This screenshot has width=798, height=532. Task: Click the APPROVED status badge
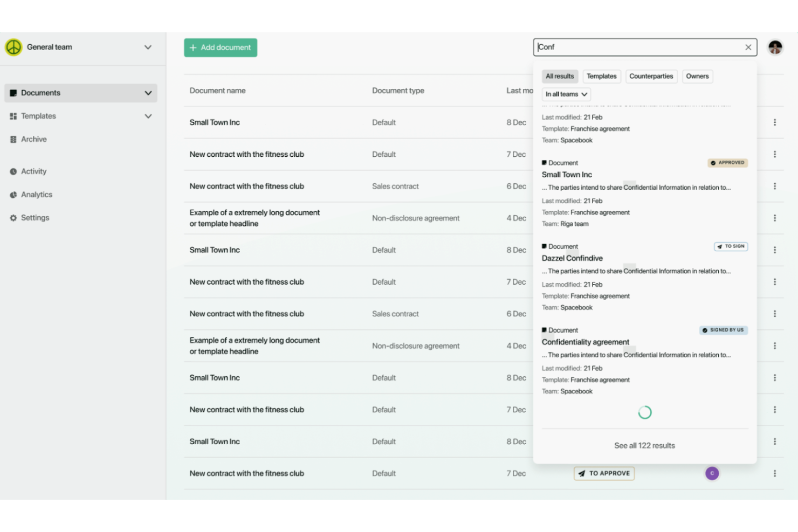[727, 163]
